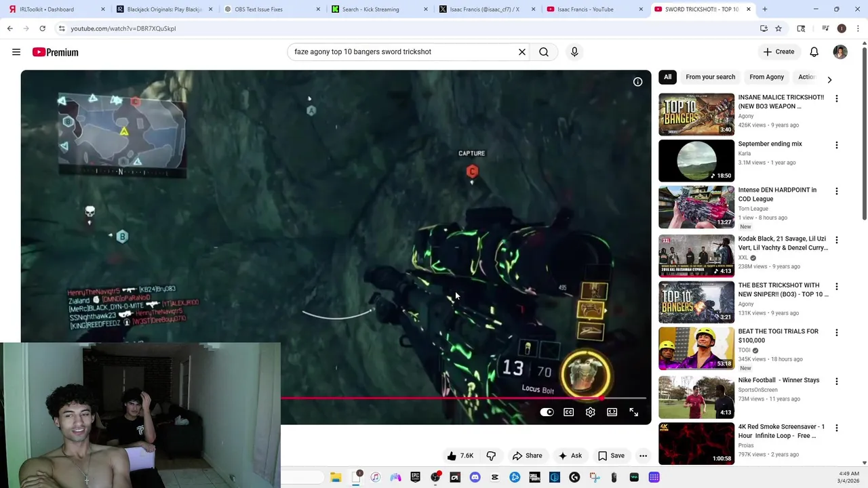Screen dimensions: 868x488
Task: Switch to Blackjack Originals browser tab
Action: [x=163, y=9]
